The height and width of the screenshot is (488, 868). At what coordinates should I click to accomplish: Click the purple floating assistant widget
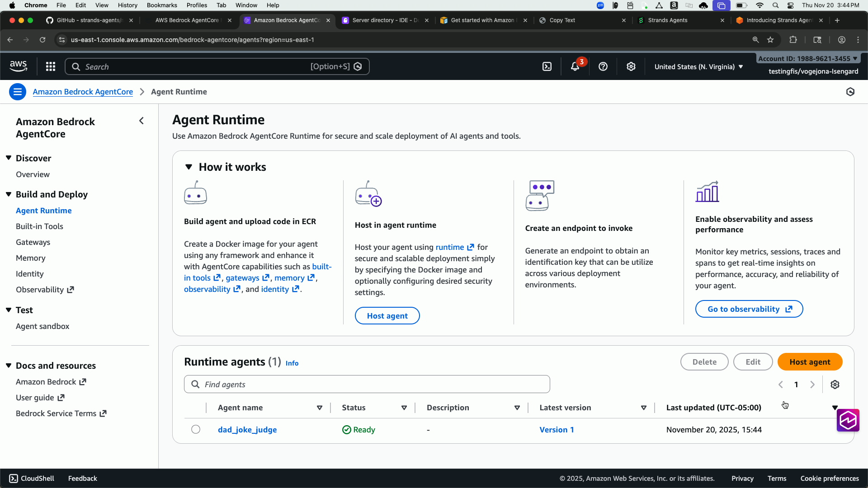848,421
